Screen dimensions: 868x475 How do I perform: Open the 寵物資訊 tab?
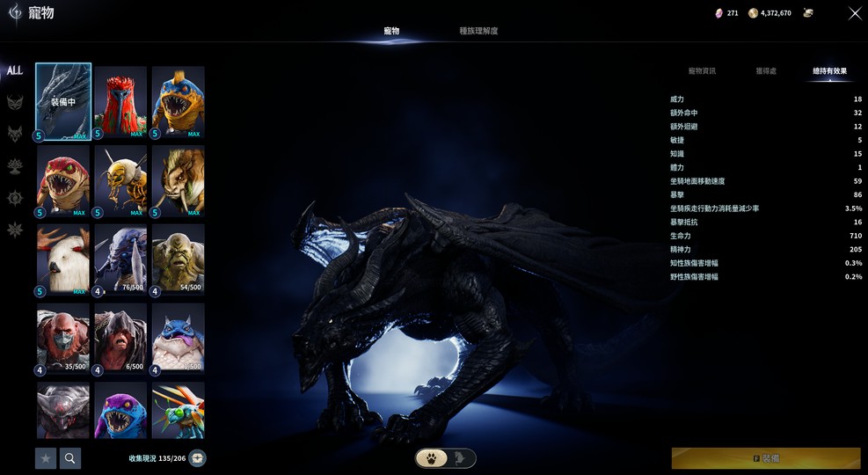(702, 70)
